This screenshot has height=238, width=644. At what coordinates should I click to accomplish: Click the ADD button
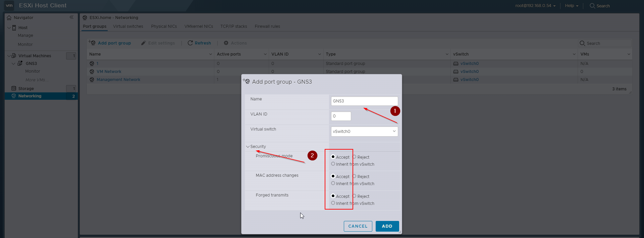click(x=387, y=226)
